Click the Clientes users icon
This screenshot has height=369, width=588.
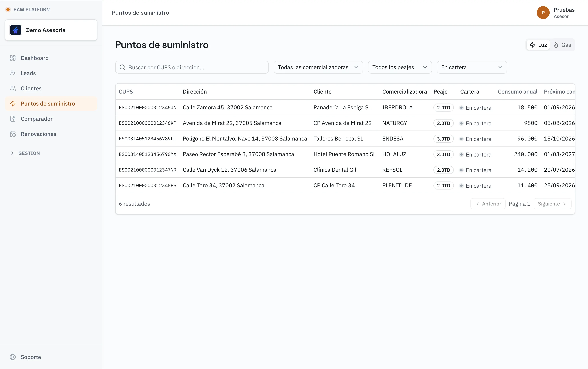(x=13, y=88)
